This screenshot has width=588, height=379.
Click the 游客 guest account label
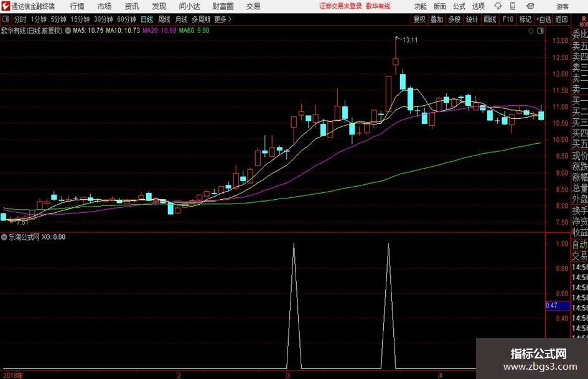(x=562, y=6)
